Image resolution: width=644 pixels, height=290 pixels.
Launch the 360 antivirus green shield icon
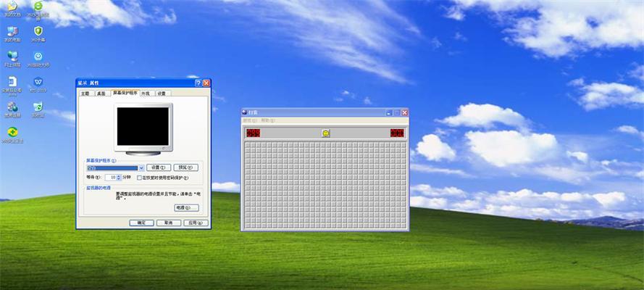pos(38,30)
